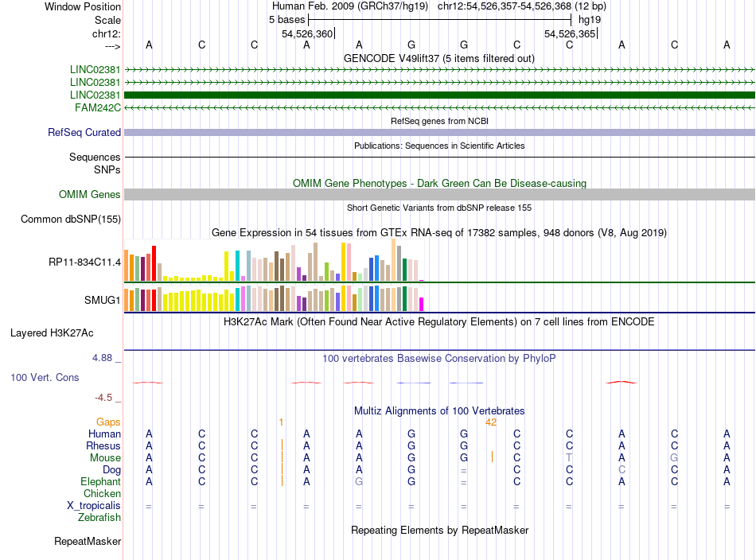Click the Window Position label
Viewport: 756px width, 560px height.
pos(83,6)
